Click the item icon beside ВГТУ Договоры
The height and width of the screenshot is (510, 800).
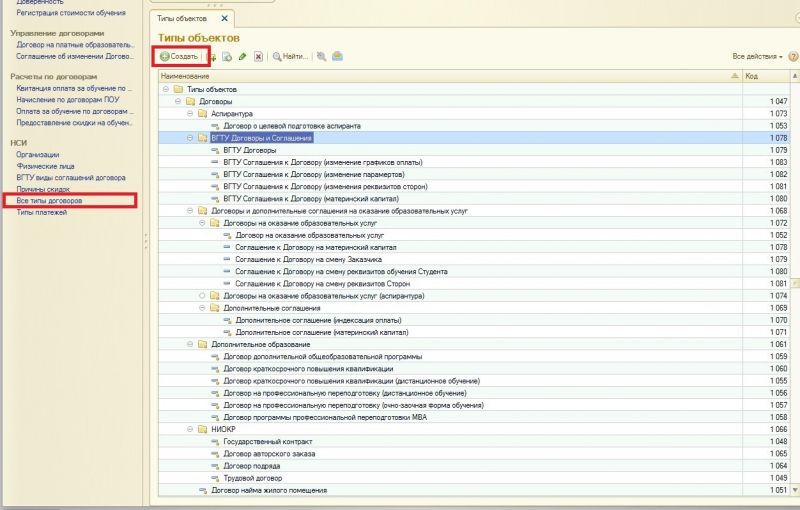(215, 150)
